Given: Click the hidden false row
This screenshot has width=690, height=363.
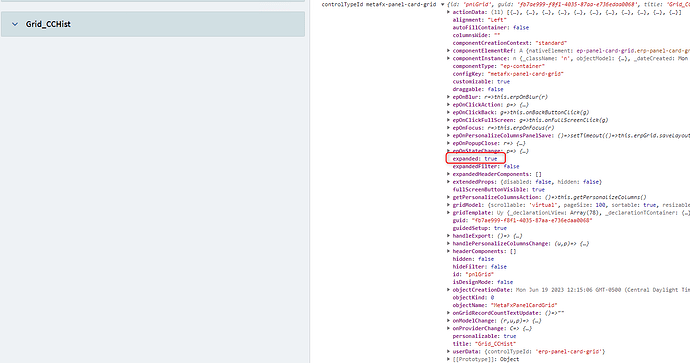Looking at the screenshot, I should tap(473, 259).
